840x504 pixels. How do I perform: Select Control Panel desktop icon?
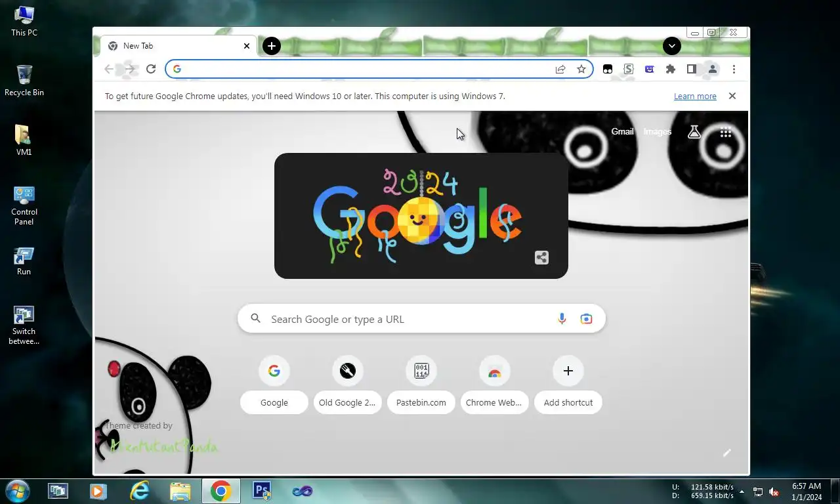[x=24, y=205]
